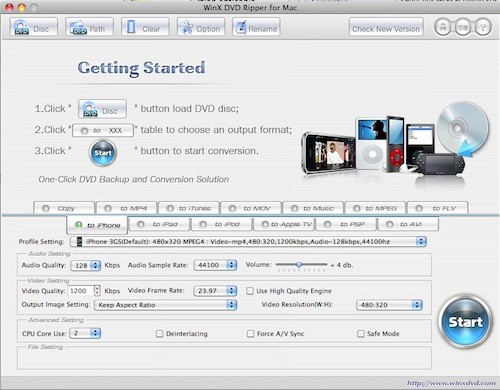Screen dimensions: 500x390
Task: Choose the to iPhone radio option
Action: click(x=78, y=225)
